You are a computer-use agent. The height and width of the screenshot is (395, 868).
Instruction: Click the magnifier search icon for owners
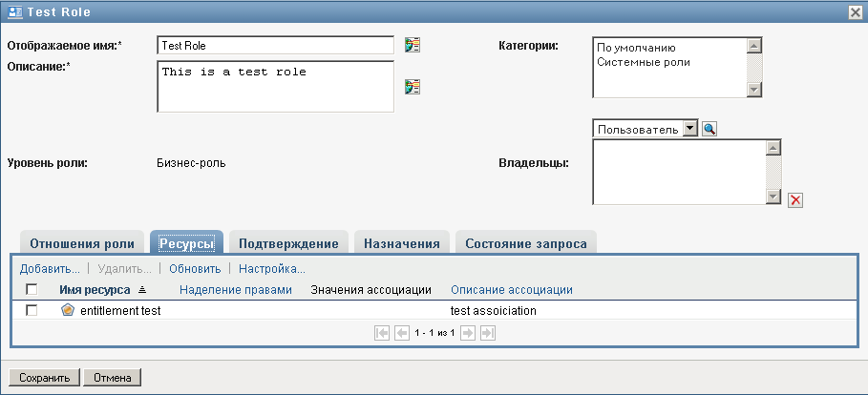(709, 129)
